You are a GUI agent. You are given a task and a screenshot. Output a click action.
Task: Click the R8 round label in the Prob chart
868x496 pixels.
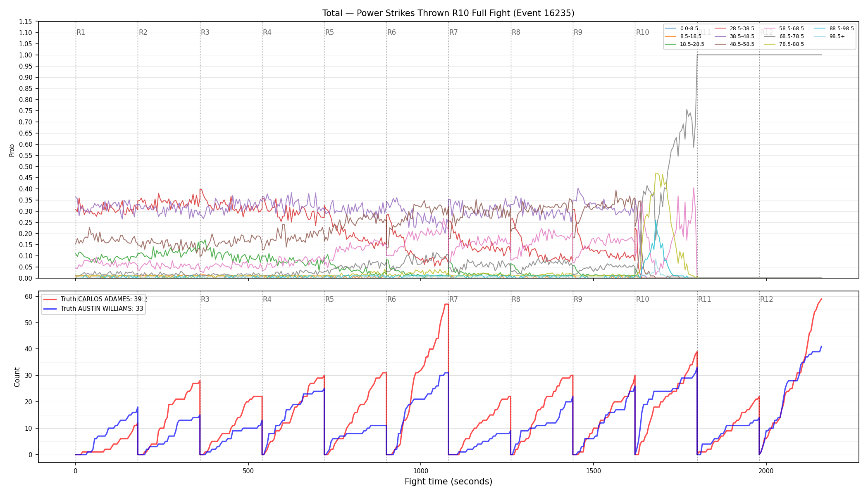point(516,32)
